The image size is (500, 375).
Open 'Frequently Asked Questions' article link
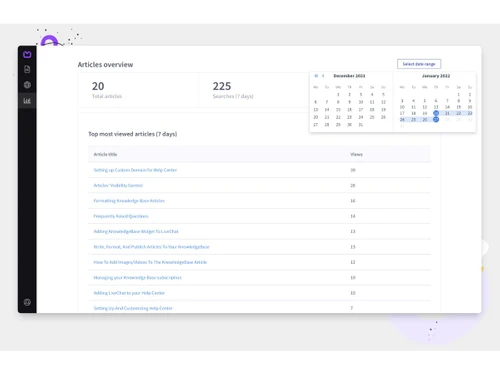tap(121, 216)
